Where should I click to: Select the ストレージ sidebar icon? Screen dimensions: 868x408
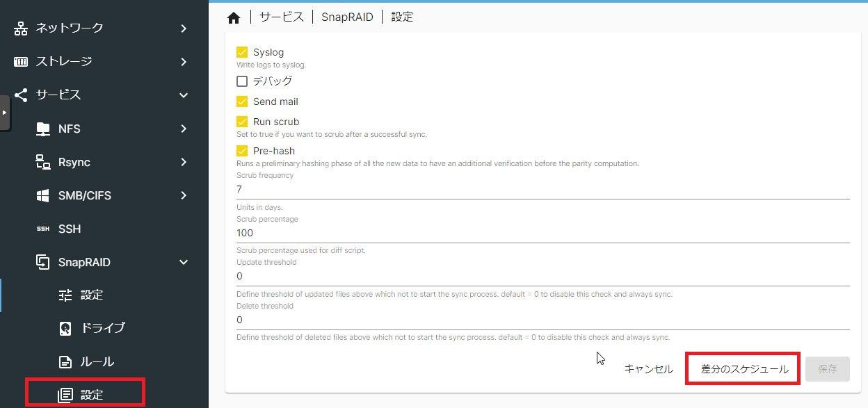point(21,61)
